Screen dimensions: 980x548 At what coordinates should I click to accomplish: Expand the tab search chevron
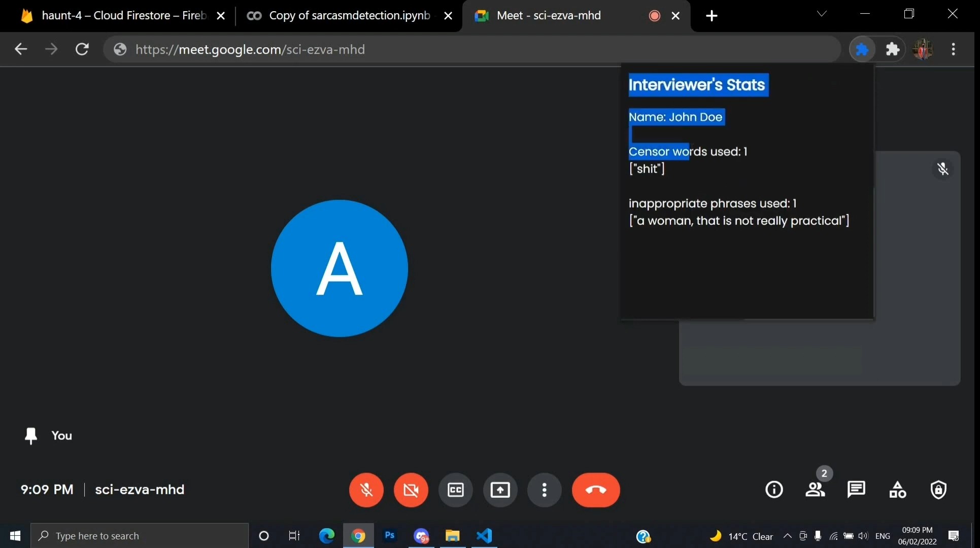click(x=822, y=14)
